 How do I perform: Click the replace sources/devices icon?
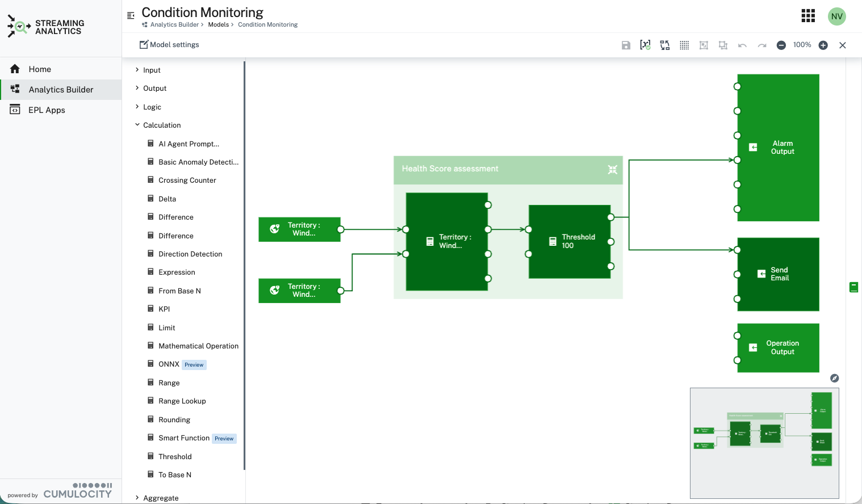[x=665, y=45]
